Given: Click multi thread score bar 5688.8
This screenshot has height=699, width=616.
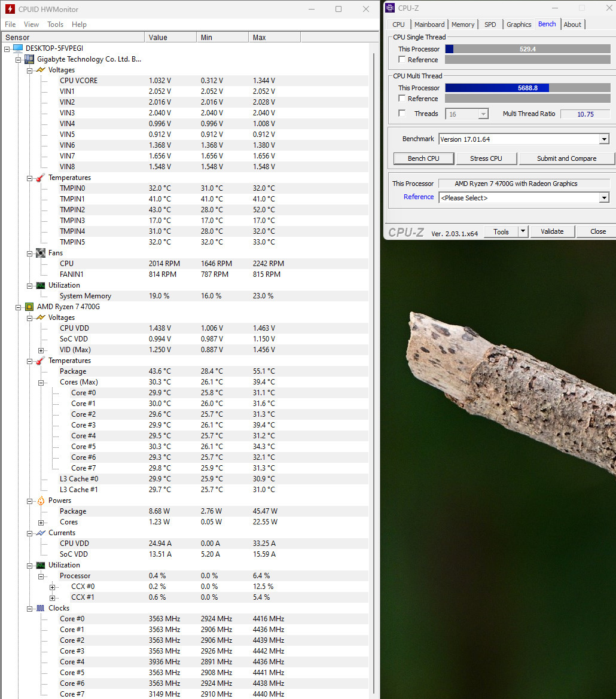Looking at the screenshot, I should (x=527, y=88).
